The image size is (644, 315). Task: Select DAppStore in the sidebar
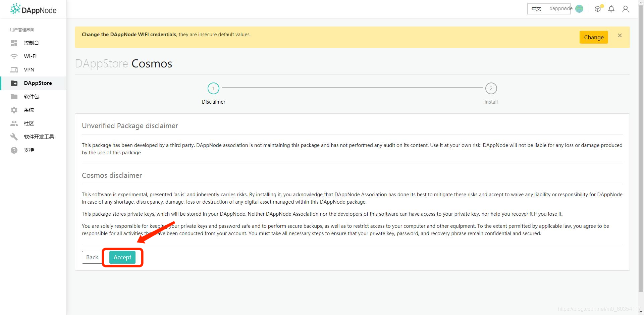click(33, 83)
